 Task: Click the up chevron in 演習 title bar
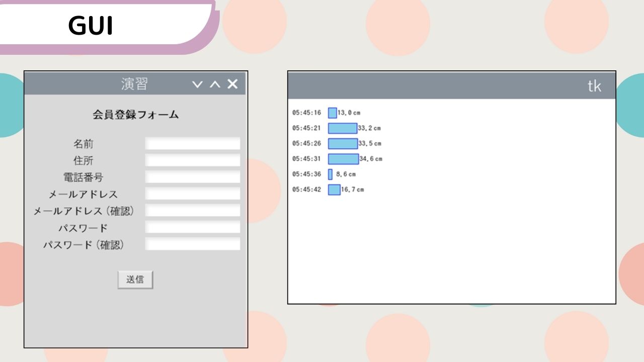215,84
